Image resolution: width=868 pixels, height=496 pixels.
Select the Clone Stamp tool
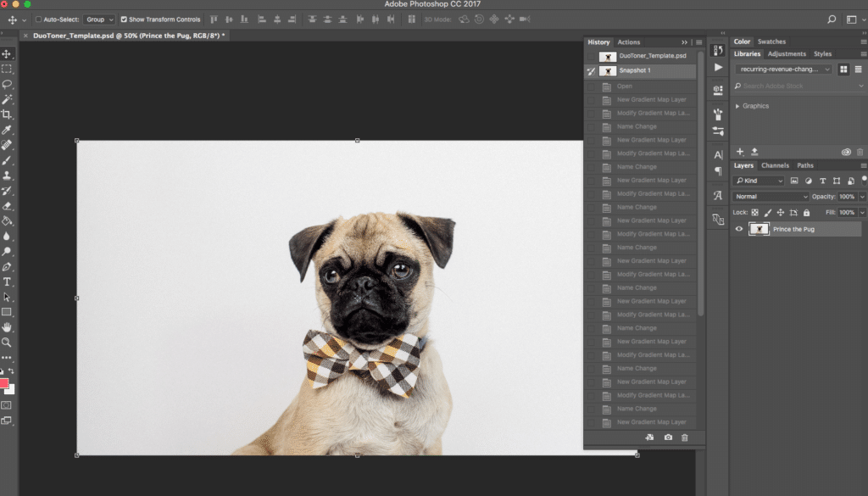point(8,175)
